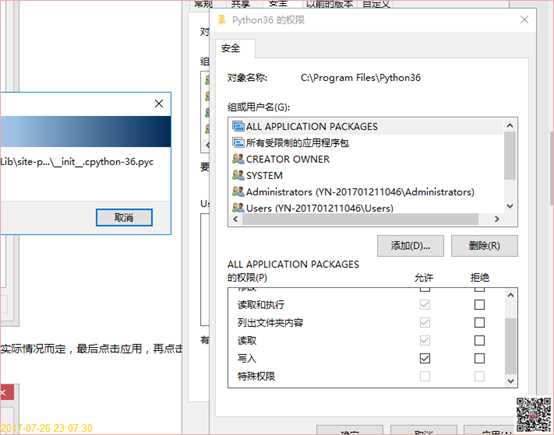The width and height of the screenshot is (554, 435).
Task: Close the Python36 的权限 dialog
Action: tap(524, 19)
